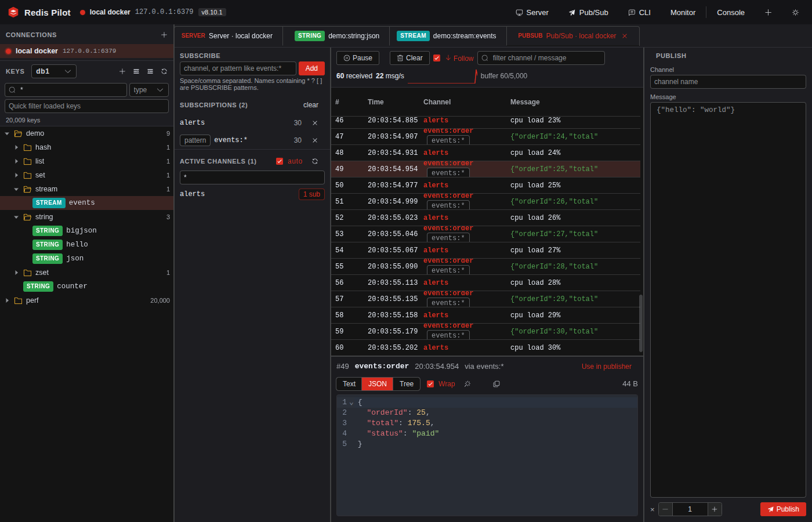Remove the events:* pattern subscription
Screen dimensions: 812x522
315,140
